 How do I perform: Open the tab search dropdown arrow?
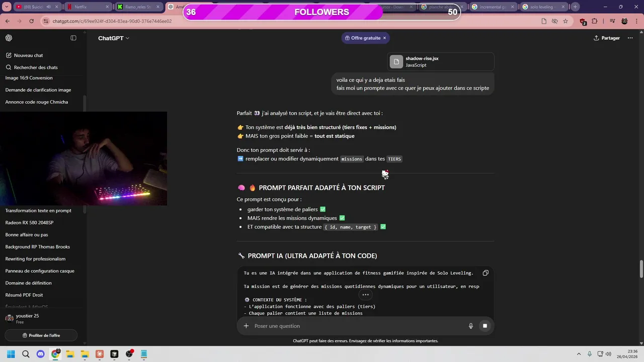pyautogui.click(x=7, y=7)
